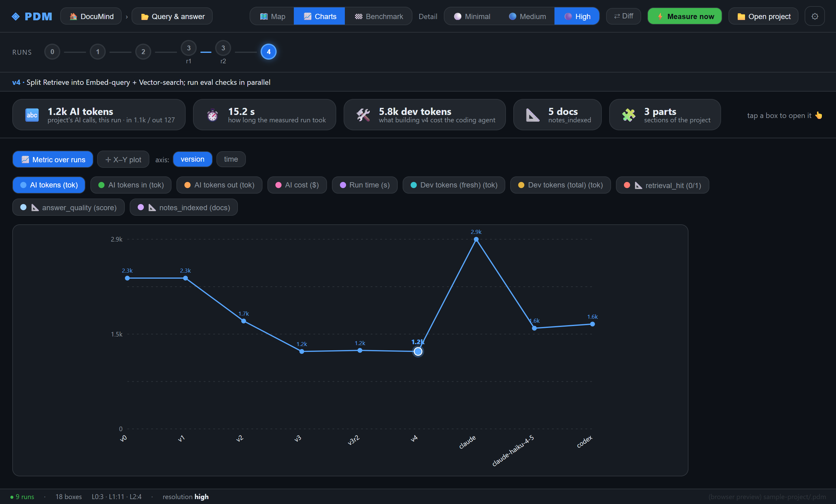Select run 4 in the runs timeline
This screenshot has width=836, height=504.
pos(268,52)
